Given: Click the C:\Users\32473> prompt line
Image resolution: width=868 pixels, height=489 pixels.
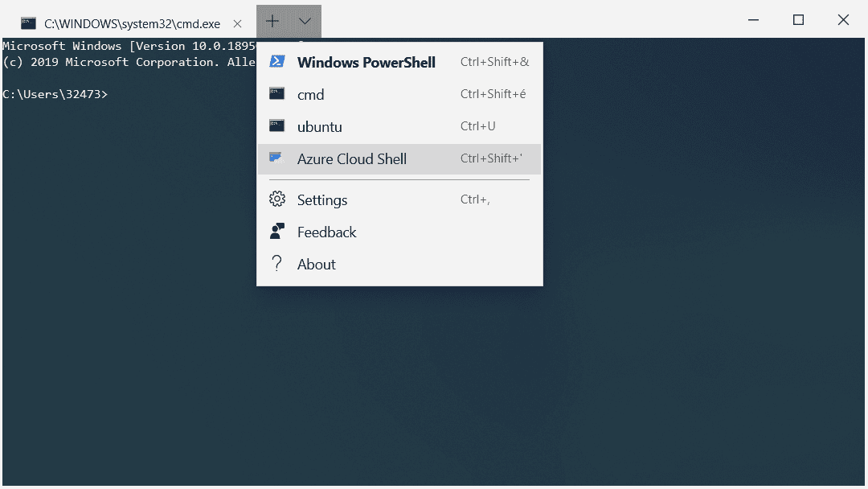Looking at the screenshot, I should pos(55,94).
